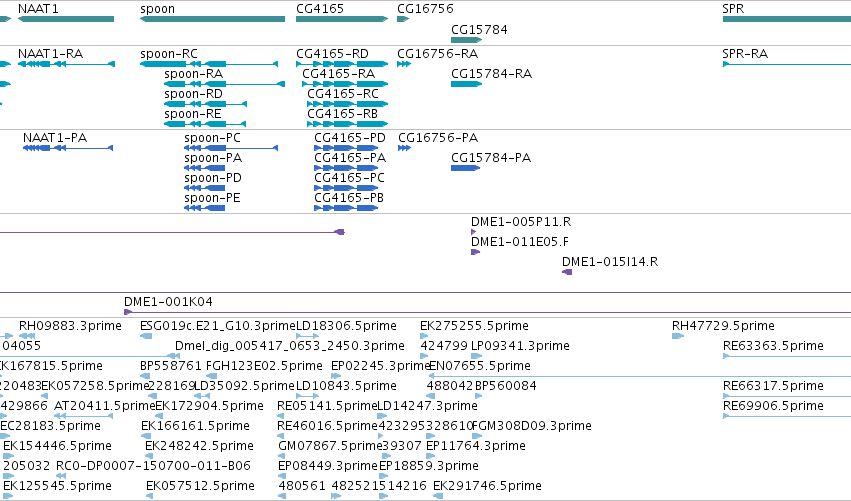
Task: Select the RE66317.5prime EST label
Action: point(773,386)
